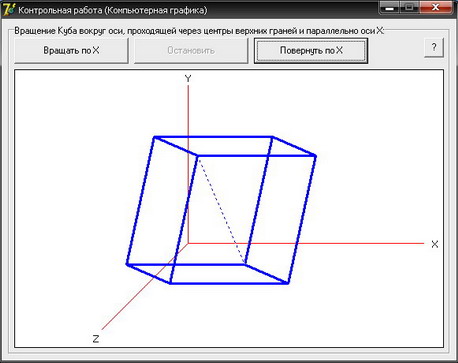
Task: Click the Y axis line above the cube
Action: [x=188, y=111]
